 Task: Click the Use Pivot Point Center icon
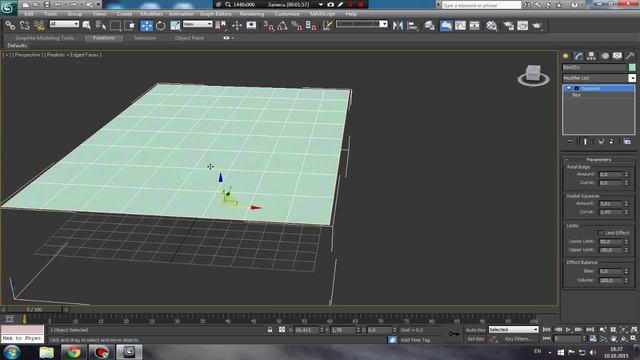point(220,26)
